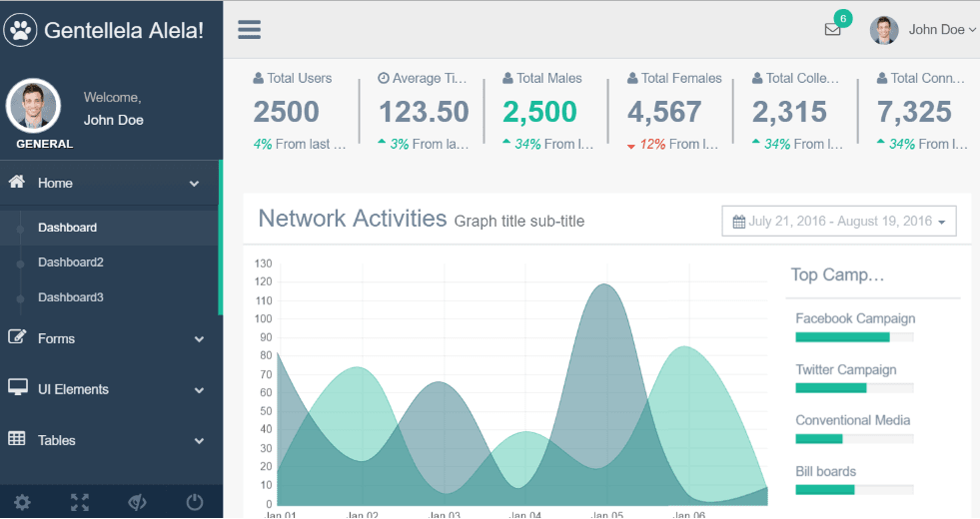Open the envelope messages icon

click(832, 30)
